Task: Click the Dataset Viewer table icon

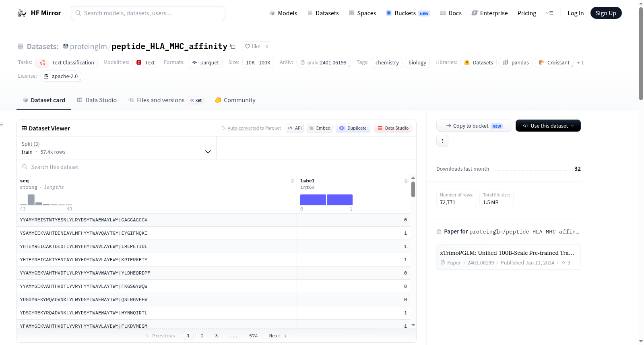Action: point(24,128)
